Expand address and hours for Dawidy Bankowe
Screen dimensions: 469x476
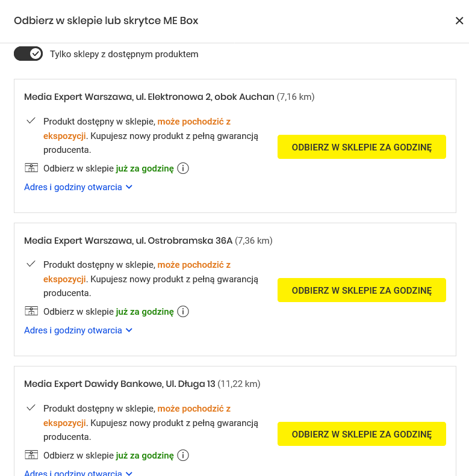78,472
